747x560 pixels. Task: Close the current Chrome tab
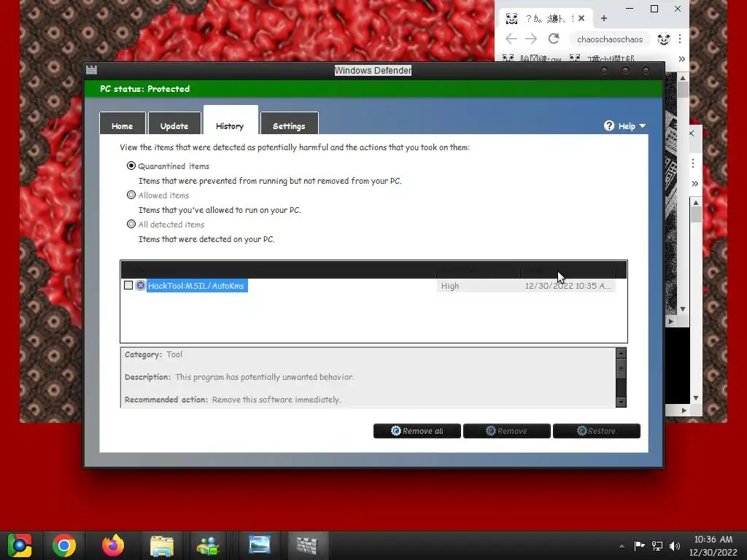[x=581, y=18]
